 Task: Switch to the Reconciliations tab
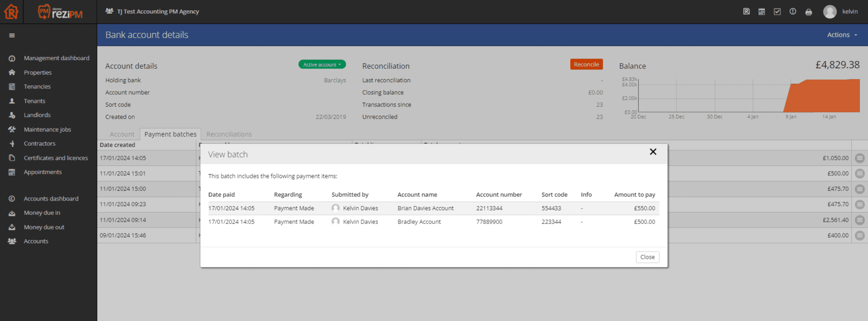point(229,134)
